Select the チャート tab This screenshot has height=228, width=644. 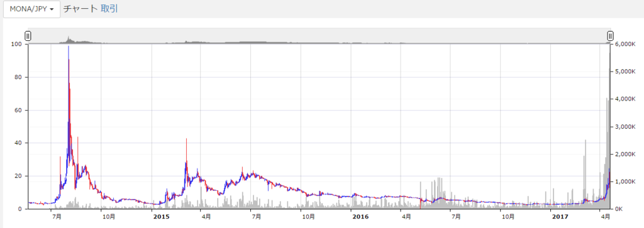(80, 9)
